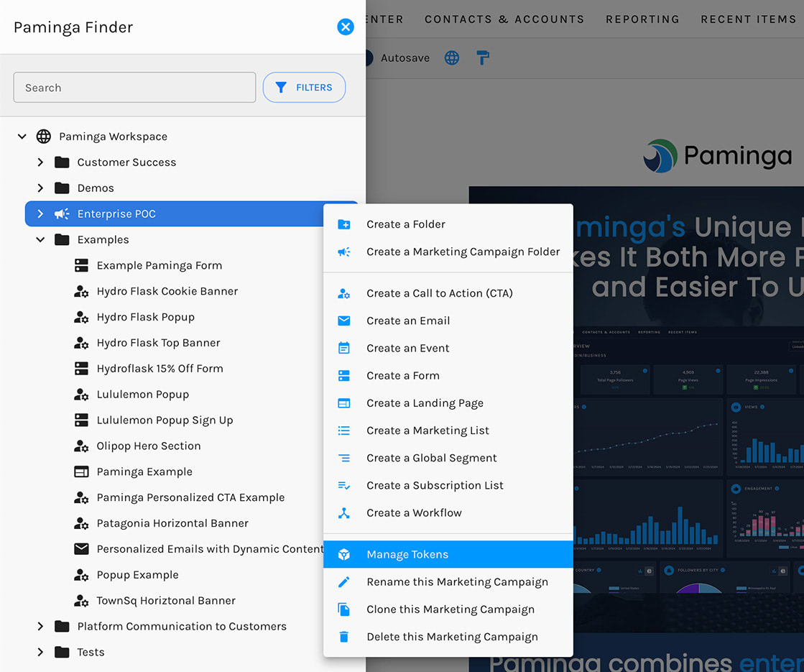Choose Create a Folder
The height and width of the screenshot is (672, 804).
(x=448, y=224)
